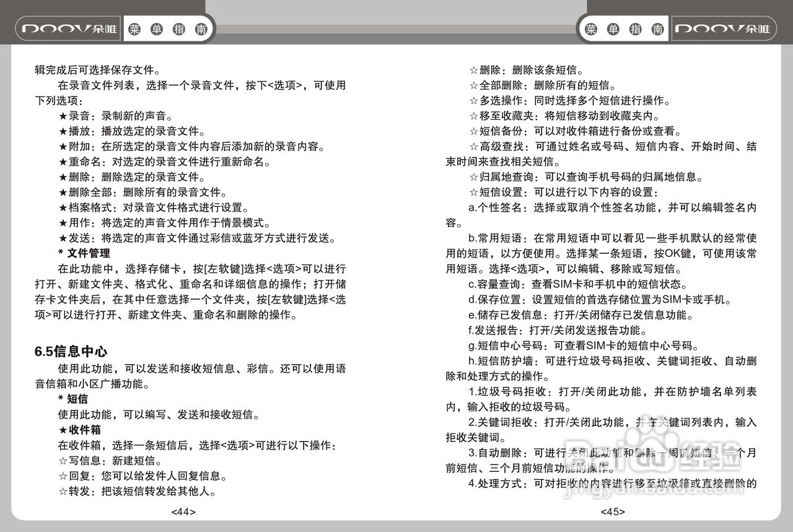Click the ★收件箱 heading
Viewport: 793px width, 532px height.
pos(79,430)
